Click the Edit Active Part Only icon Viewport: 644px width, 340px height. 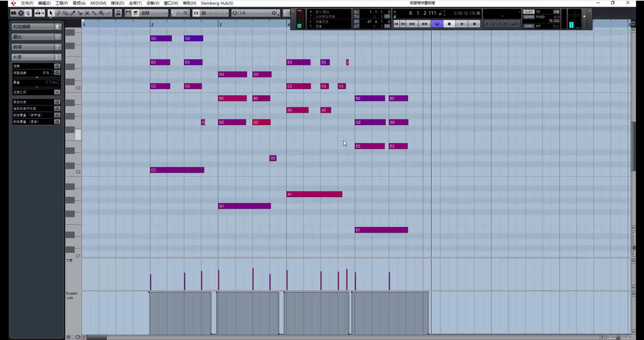(x=136, y=13)
